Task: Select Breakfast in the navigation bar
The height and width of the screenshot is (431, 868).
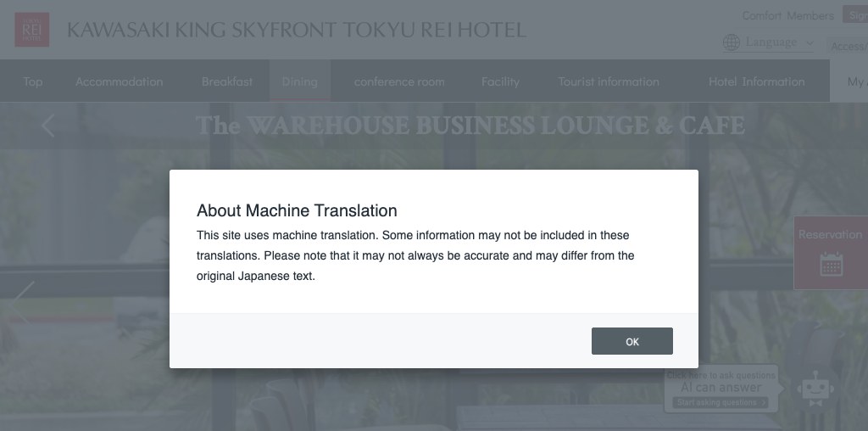Action: click(x=226, y=81)
